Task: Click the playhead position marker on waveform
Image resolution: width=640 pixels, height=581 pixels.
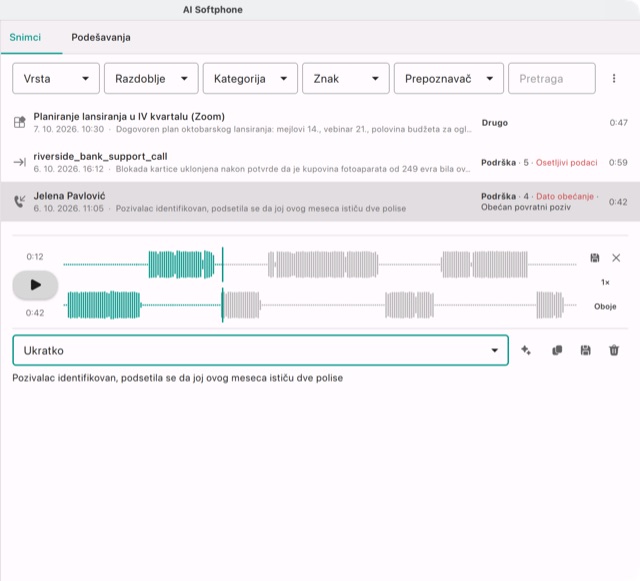Action: (222, 285)
